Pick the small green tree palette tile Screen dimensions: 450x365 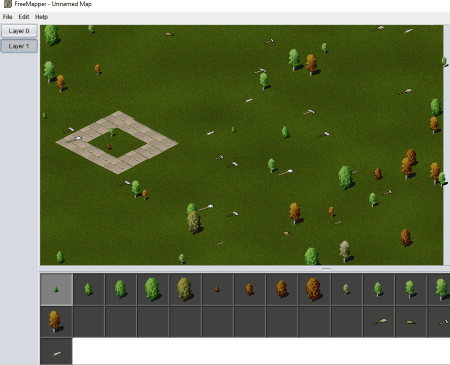[89, 289]
